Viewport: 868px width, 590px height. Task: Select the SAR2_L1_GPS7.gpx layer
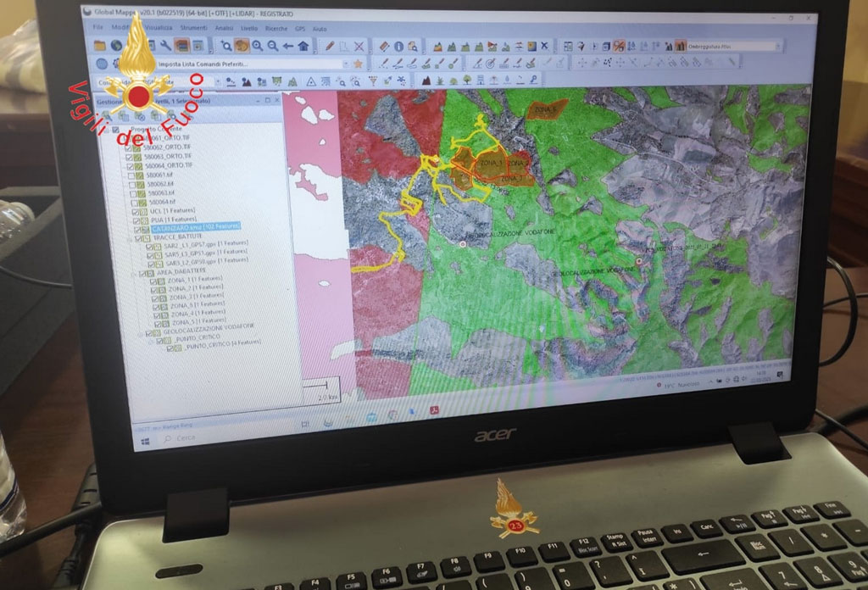[x=205, y=244]
